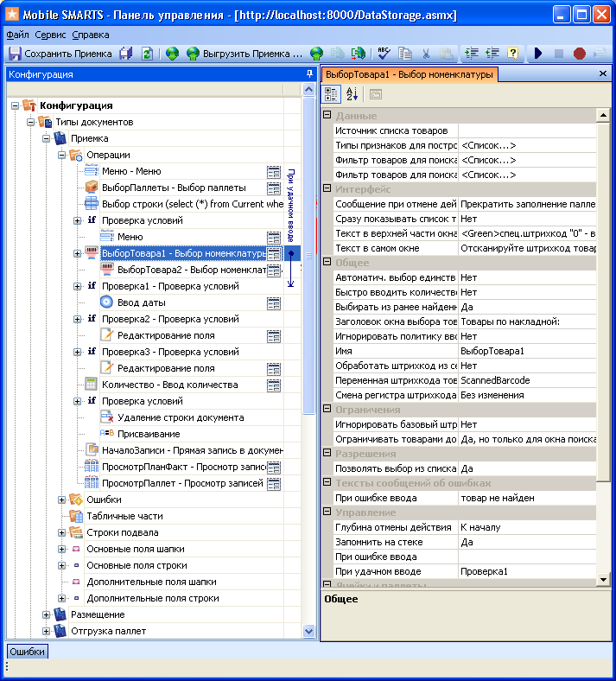Image resolution: width=616 pixels, height=681 pixels.
Task: Expand the Ошибки tree node
Action: tap(62, 500)
